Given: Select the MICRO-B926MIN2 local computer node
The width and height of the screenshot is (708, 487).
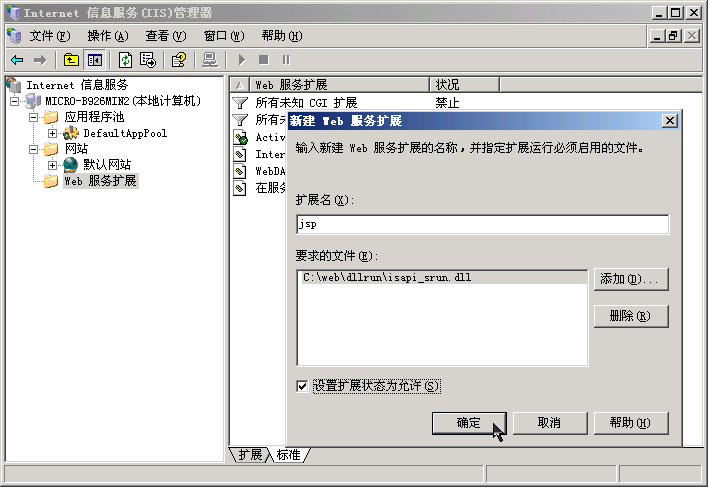Looking at the screenshot, I should pos(123,101).
